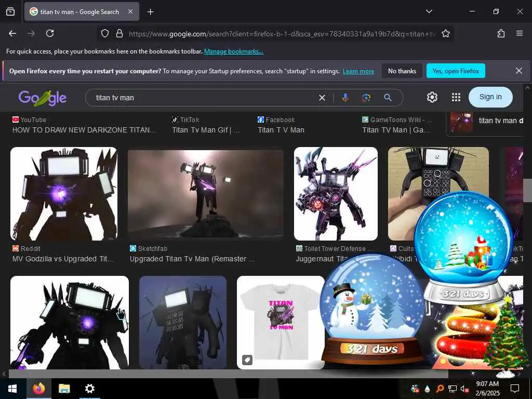Image resolution: width=532 pixels, height=399 pixels.
Task: Close the titan tv man tab
Action: (x=130, y=11)
